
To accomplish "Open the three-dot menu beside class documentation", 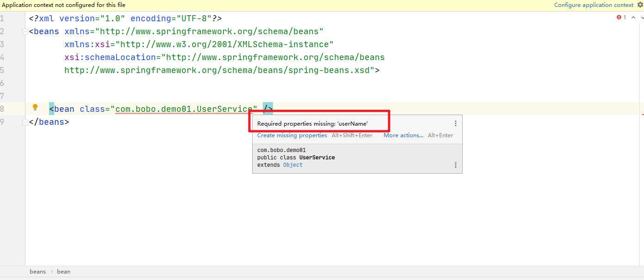I will tap(455, 165).
